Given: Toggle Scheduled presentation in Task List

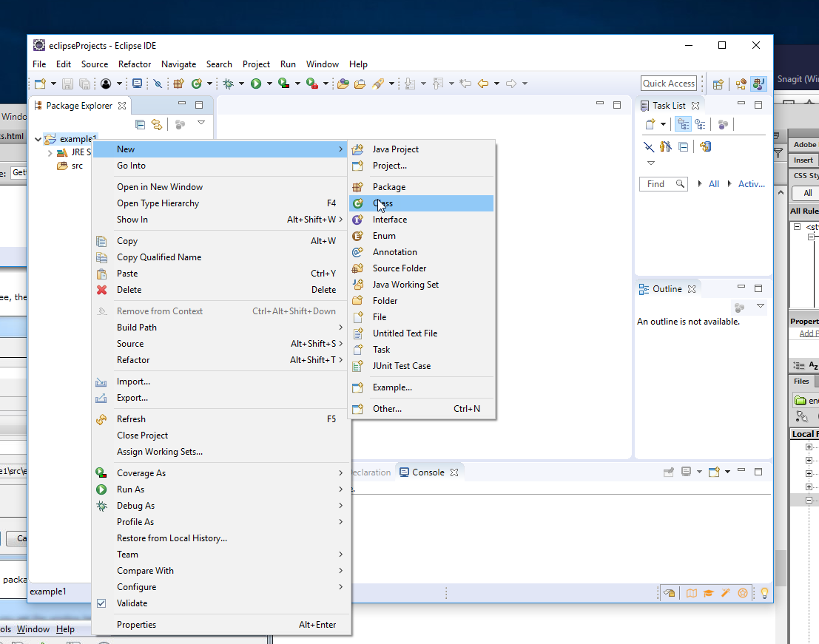Looking at the screenshot, I should (701, 124).
